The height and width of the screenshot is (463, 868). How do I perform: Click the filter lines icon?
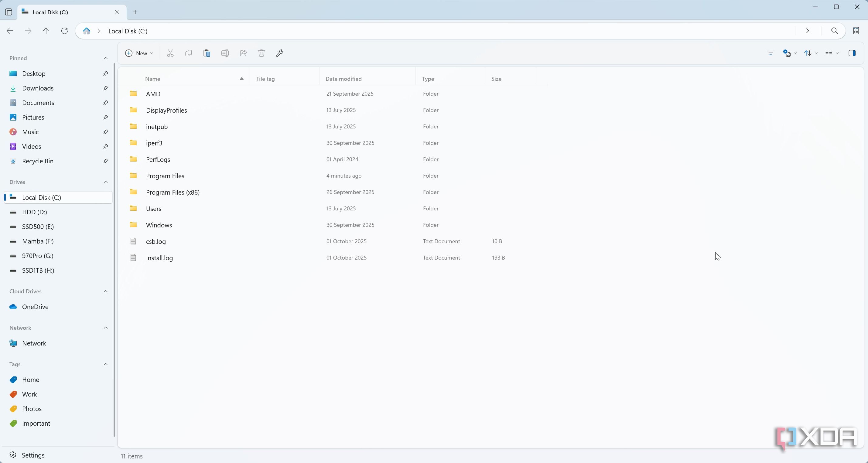pyautogui.click(x=771, y=53)
